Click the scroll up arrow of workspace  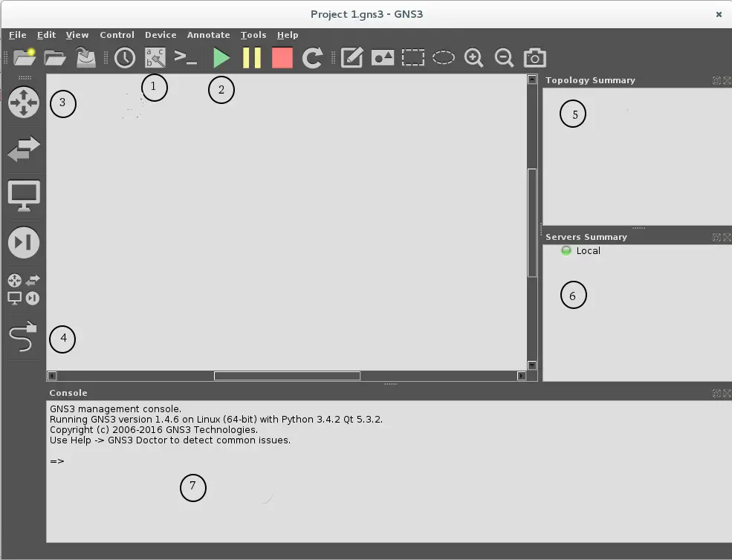click(x=532, y=79)
